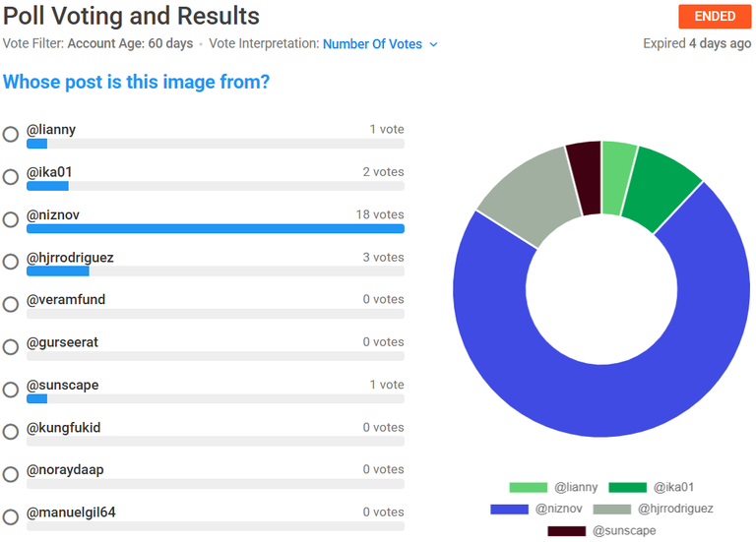Viewport: 756px width, 542px height.
Task: Choose the @gurseerat radio button
Action: [11, 346]
